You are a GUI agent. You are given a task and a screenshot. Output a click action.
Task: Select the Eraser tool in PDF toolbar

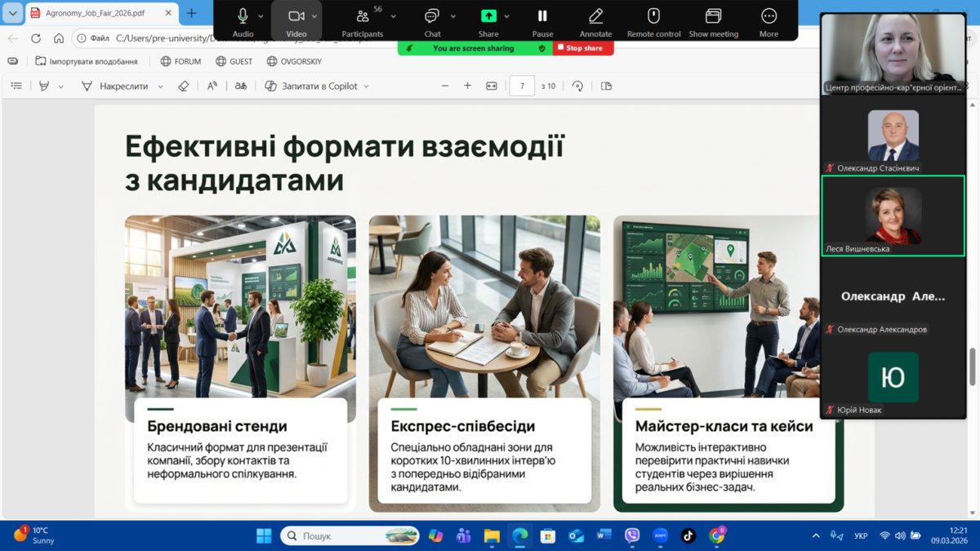(184, 86)
